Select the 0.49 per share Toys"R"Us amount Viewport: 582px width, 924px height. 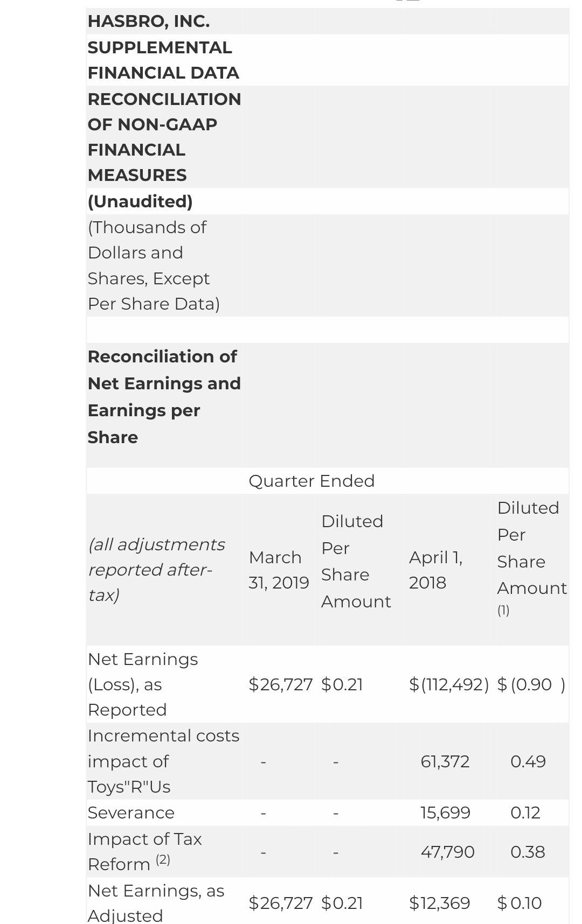coord(528,761)
